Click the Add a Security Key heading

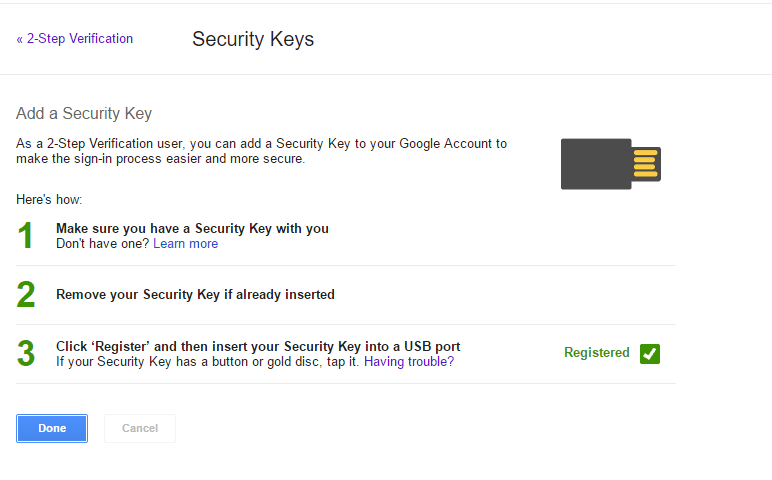84,114
